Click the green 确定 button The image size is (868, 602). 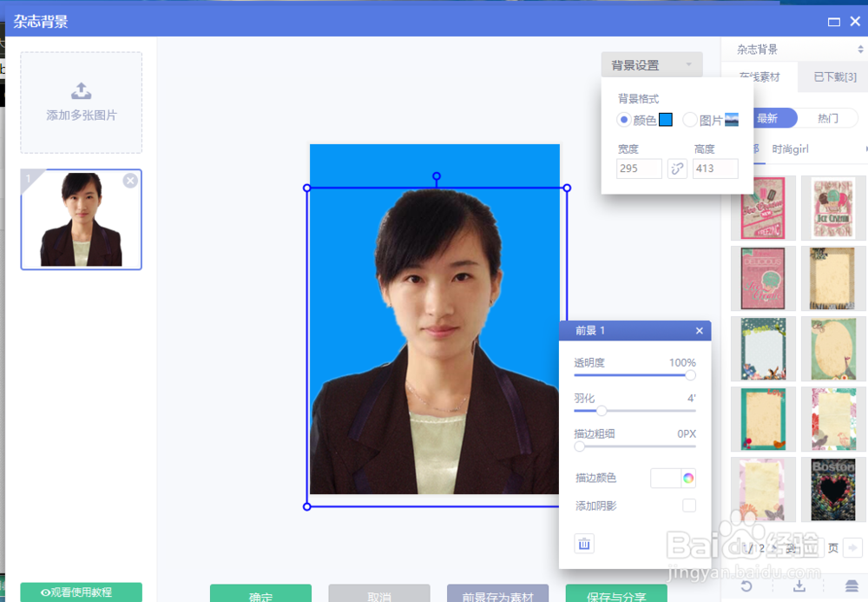tap(260, 593)
